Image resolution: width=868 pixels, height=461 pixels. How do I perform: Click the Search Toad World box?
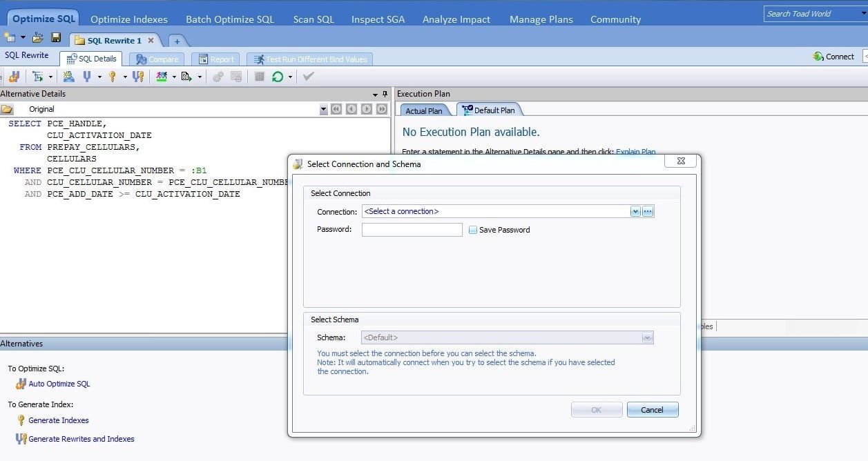point(815,14)
